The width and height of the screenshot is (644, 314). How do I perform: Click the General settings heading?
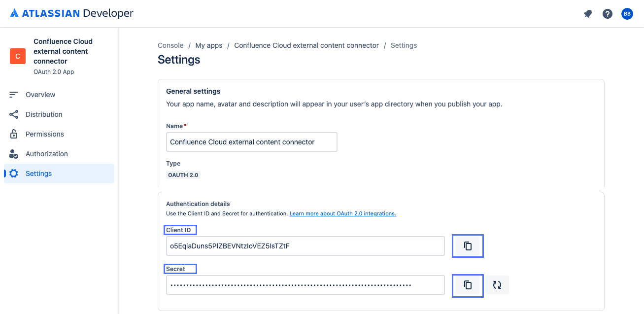193,91
